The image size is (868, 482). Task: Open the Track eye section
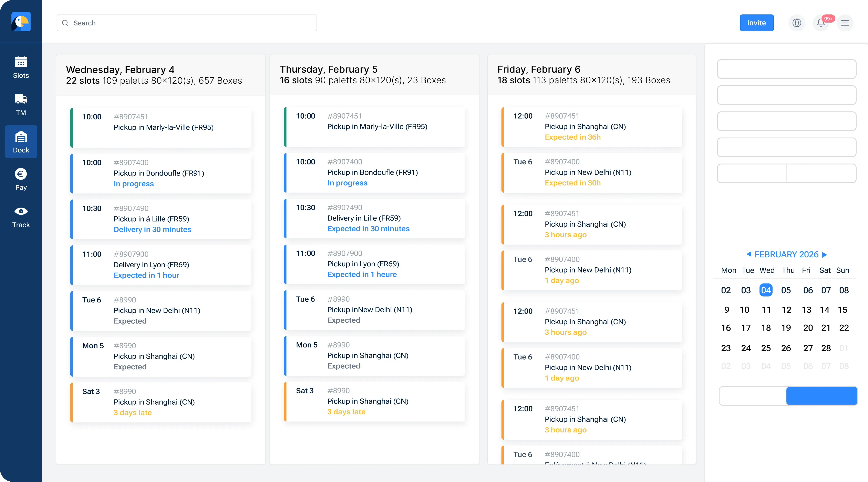(21, 217)
